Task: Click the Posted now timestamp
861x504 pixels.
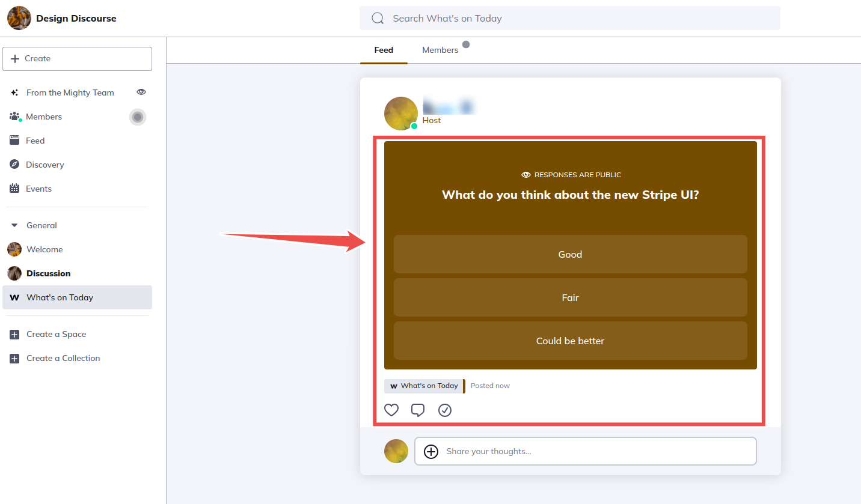Action: click(x=490, y=386)
